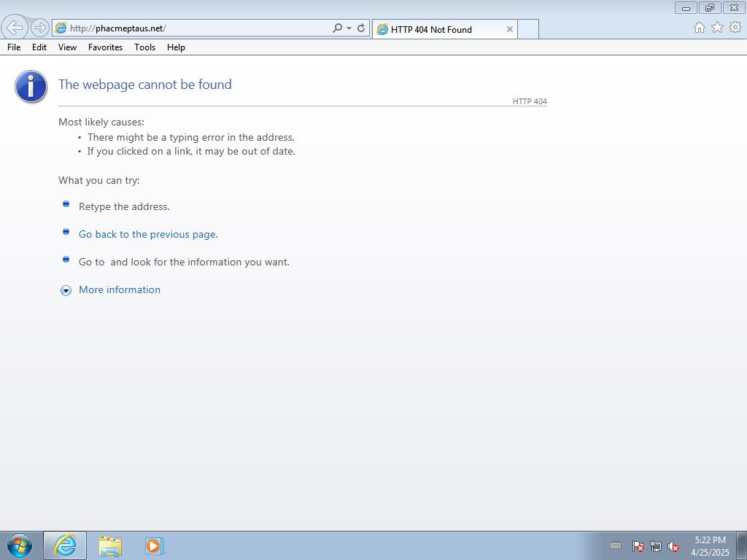Click the taskbar clock showing 5:22 PM
Image resolution: width=747 pixels, height=560 pixels.
[x=710, y=545]
